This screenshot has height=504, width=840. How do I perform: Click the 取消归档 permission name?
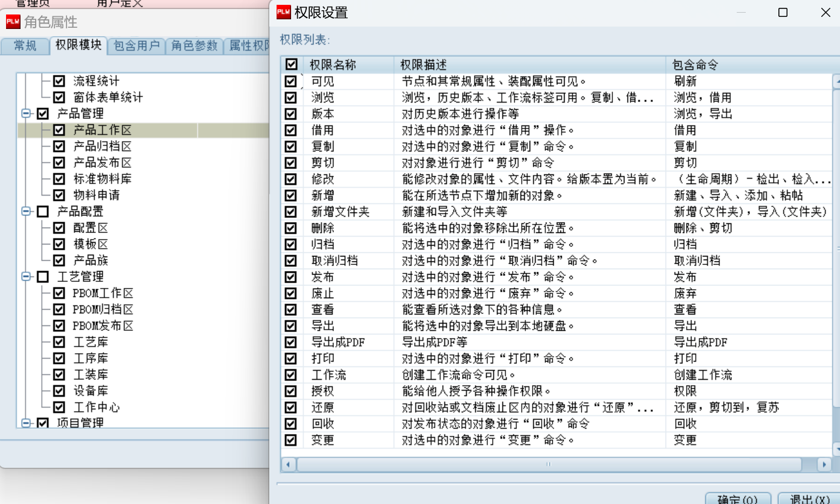pos(335,261)
